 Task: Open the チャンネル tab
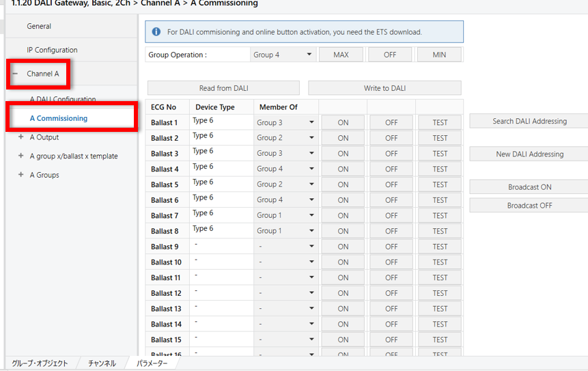click(x=102, y=363)
